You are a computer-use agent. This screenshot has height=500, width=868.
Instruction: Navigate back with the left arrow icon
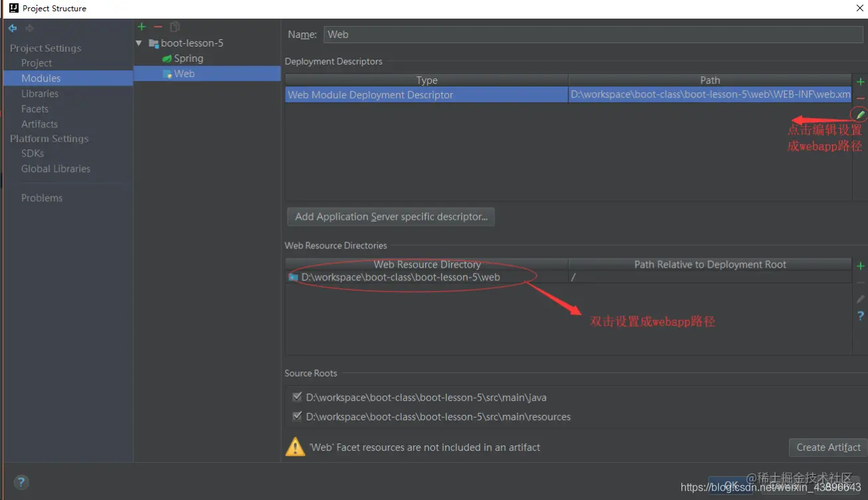click(x=13, y=28)
